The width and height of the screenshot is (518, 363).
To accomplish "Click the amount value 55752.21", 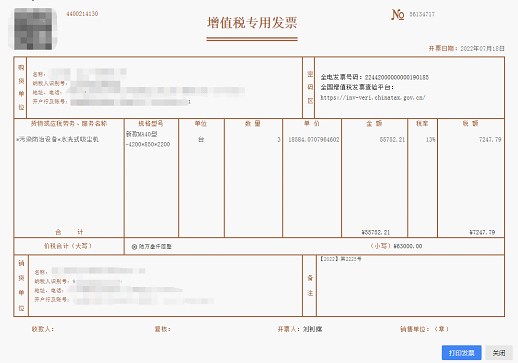I will 392,140.
